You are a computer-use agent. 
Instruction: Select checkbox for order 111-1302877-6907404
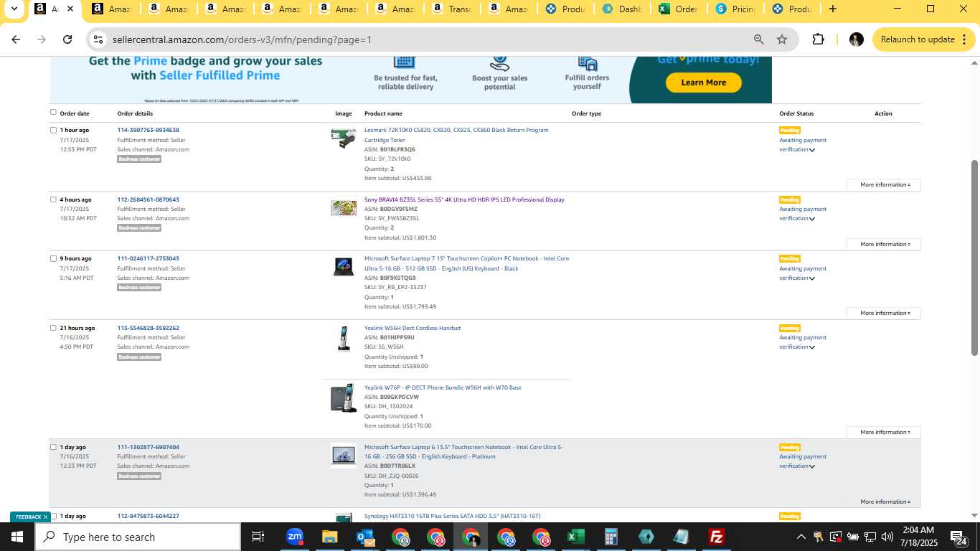[x=53, y=447]
